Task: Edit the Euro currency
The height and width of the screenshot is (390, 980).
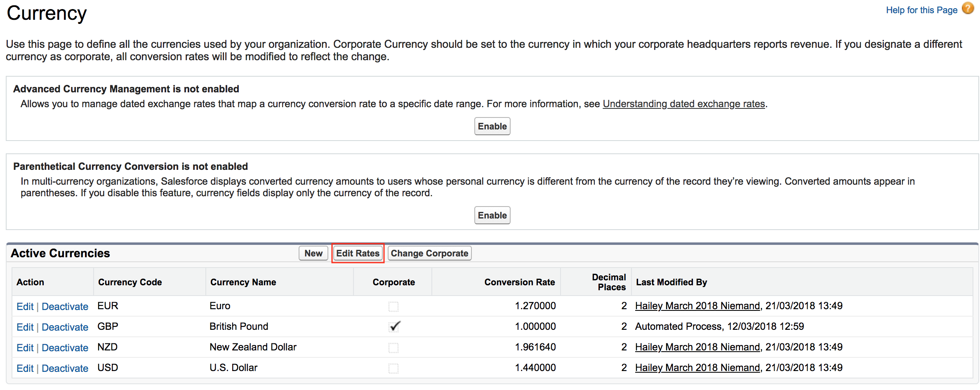Action: click(25, 306)
